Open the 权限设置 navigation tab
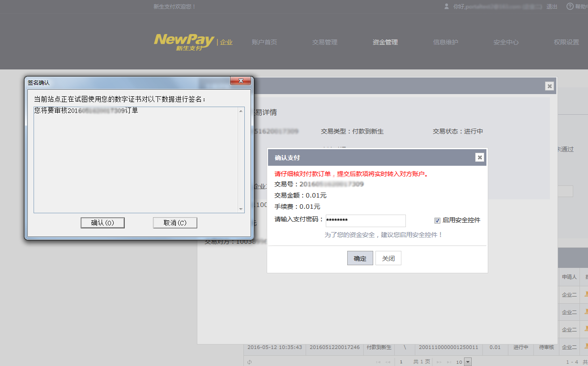Screen dimensions: 588x366 pyautogui.click(x=567, y=42)
